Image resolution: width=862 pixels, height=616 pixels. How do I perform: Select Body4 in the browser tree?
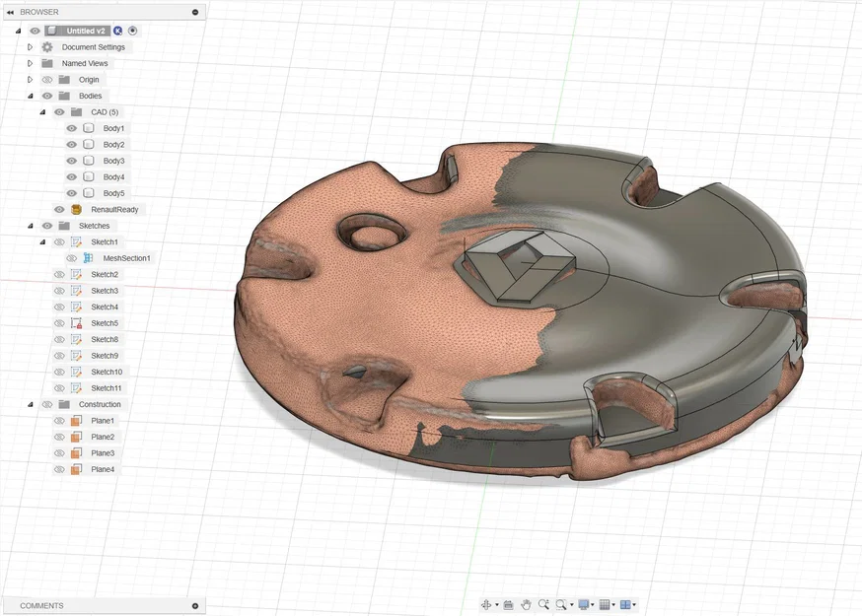113,177
